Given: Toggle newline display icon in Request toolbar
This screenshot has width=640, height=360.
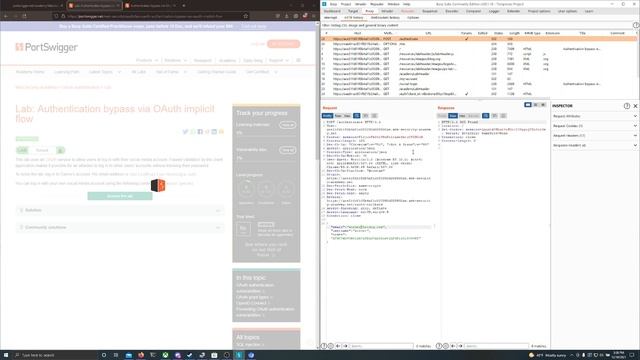Looking at the screenshot, I should (365, 116).
